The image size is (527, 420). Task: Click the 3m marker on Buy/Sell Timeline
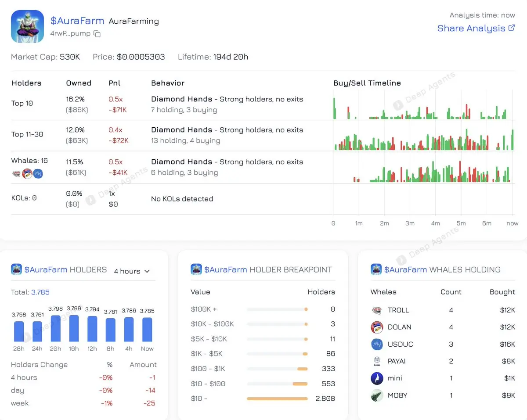410,223
